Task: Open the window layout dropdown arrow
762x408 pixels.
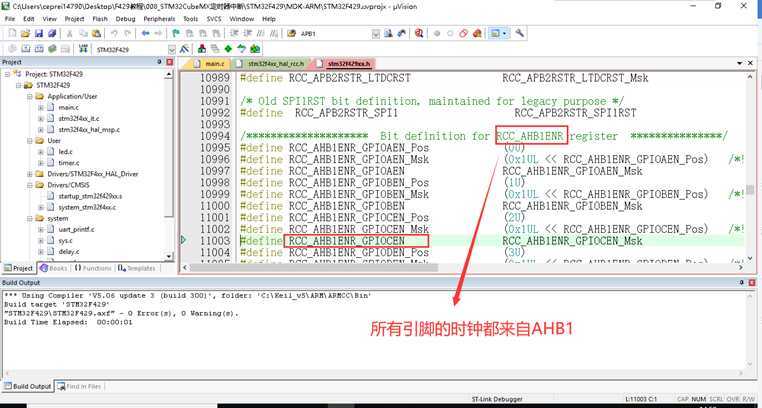Action: click(505, 34)
